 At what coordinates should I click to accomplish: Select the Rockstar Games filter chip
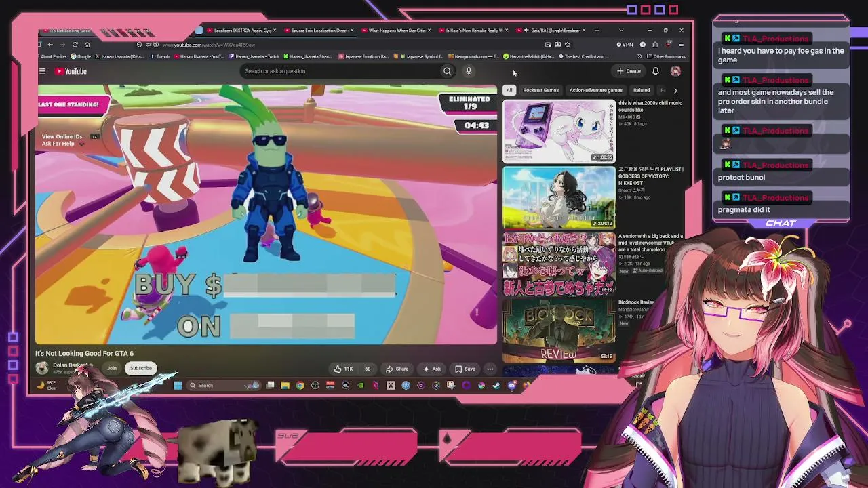(x=541, y=90)
